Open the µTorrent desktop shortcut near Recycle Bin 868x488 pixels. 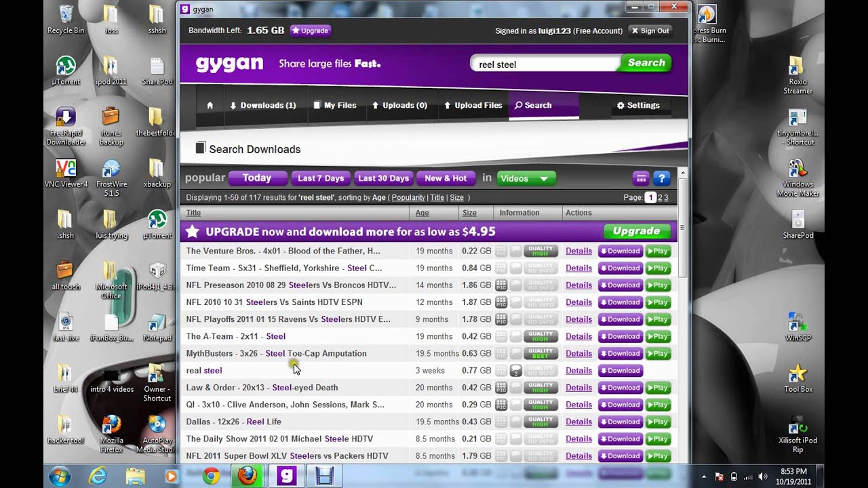click(x=66, y=70)
